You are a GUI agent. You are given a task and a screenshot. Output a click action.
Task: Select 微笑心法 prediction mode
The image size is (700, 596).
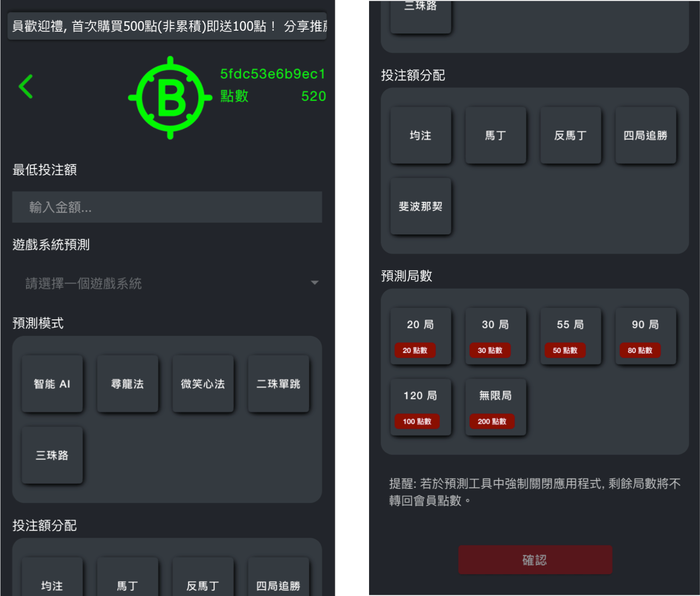pyautogui.click(x=203, y=384)
